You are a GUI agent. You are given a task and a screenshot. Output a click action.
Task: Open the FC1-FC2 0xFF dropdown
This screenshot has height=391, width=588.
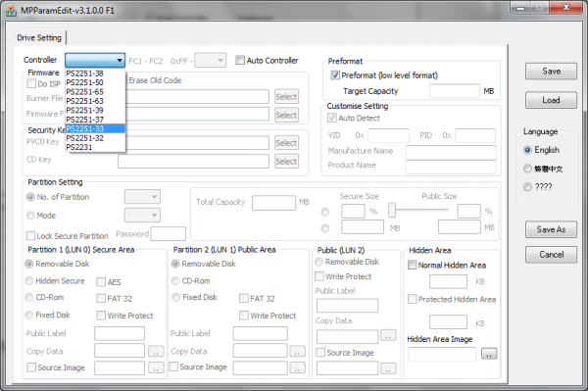click(211, 60)
